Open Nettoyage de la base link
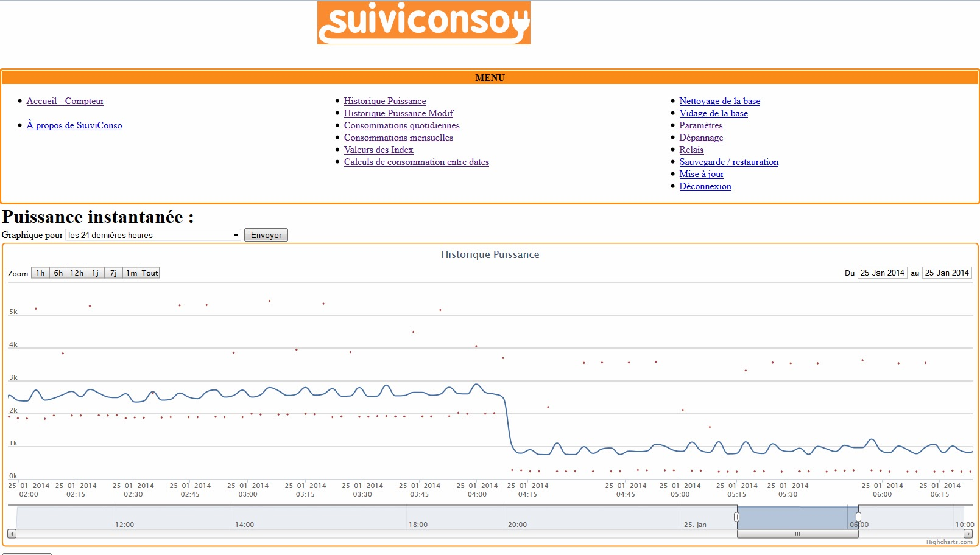 pyautogui.click(x=720, y=101)
